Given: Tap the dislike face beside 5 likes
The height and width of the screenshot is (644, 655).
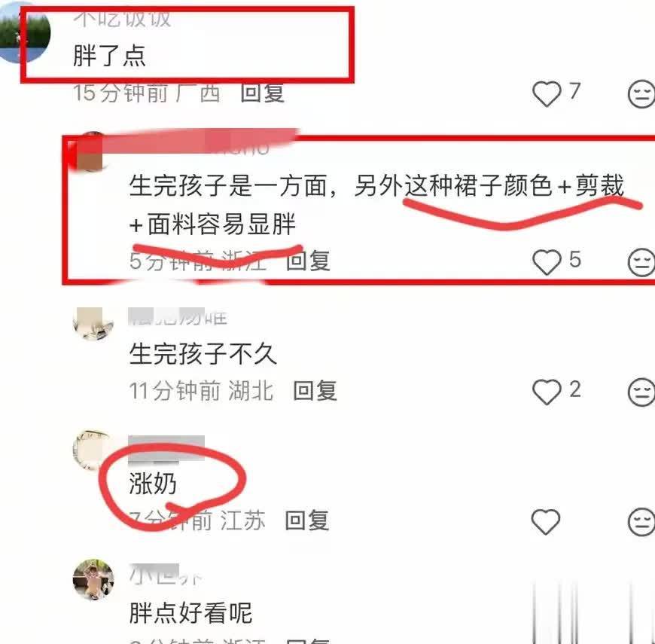Looking at the screenshot, I should (641, 262).
